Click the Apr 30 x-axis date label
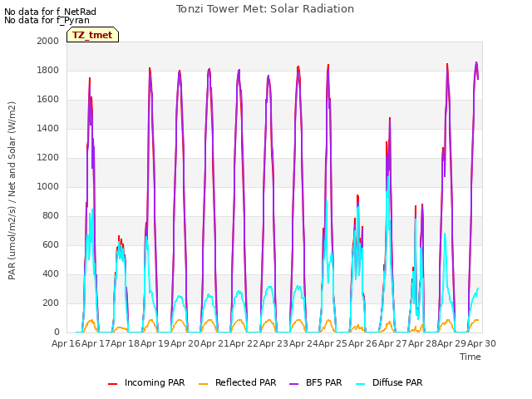532x399 pixels. [x=482, y=343]
